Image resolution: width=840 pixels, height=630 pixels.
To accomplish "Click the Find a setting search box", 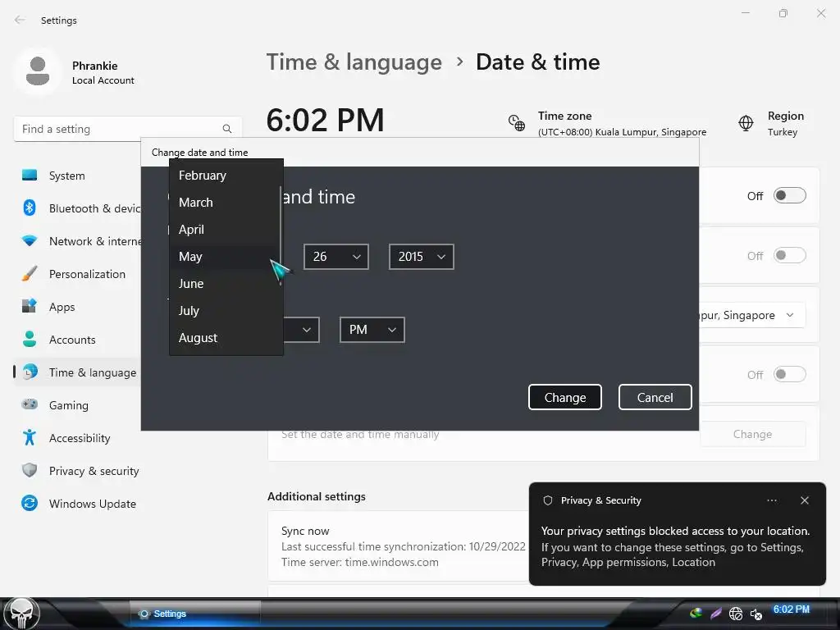I will 127,129.
